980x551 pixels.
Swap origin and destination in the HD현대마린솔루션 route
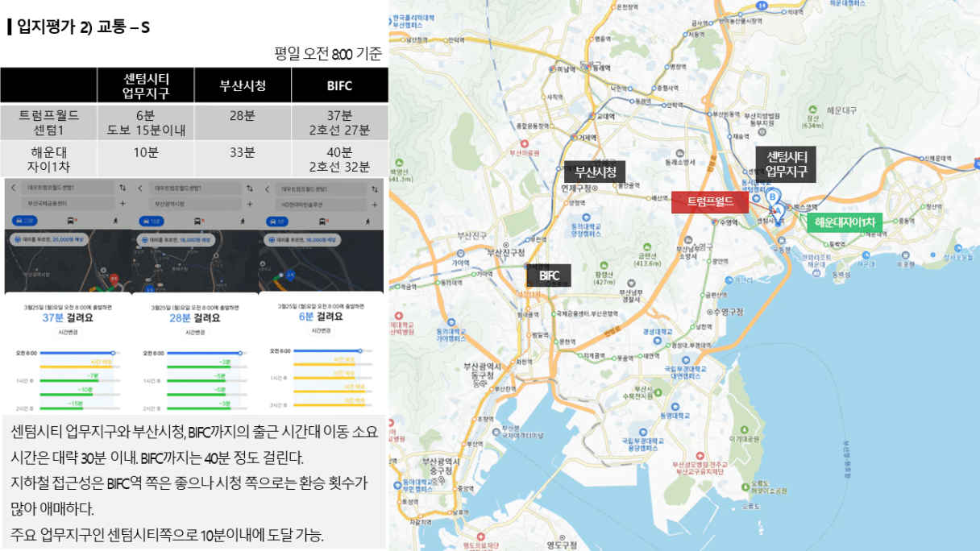(375, 189)
